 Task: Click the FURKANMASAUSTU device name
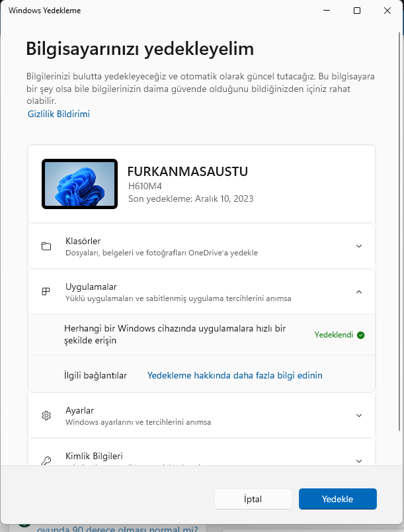coord(187,171)
